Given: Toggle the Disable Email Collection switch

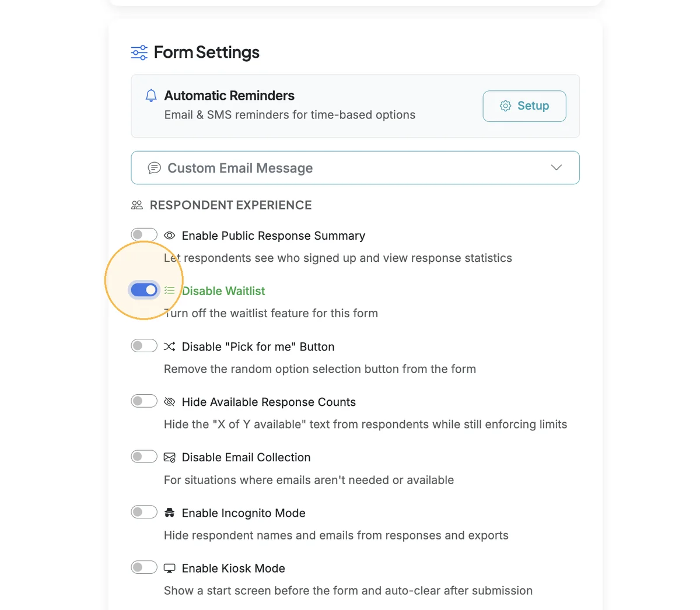Looking at the screenshot, I should [144, 456].
